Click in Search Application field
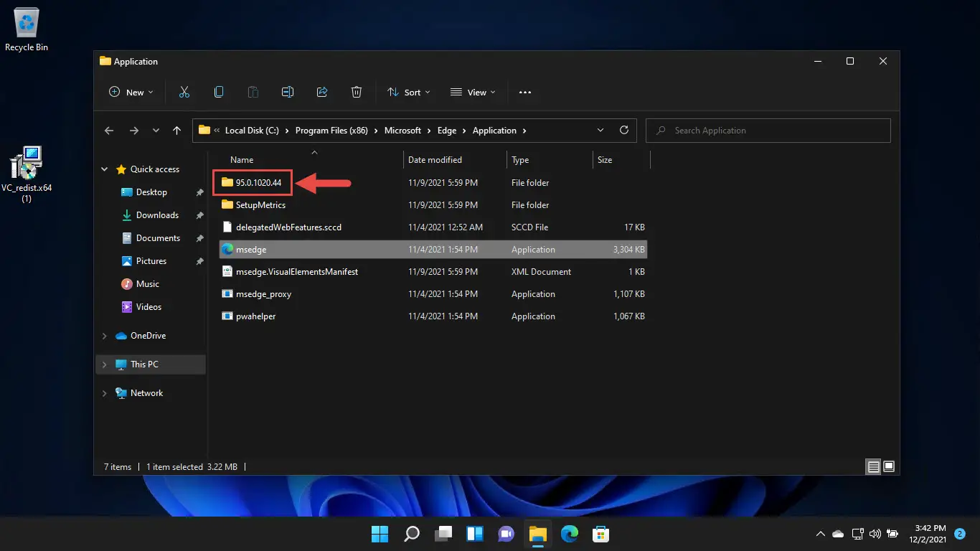 (x=768, y=131)
